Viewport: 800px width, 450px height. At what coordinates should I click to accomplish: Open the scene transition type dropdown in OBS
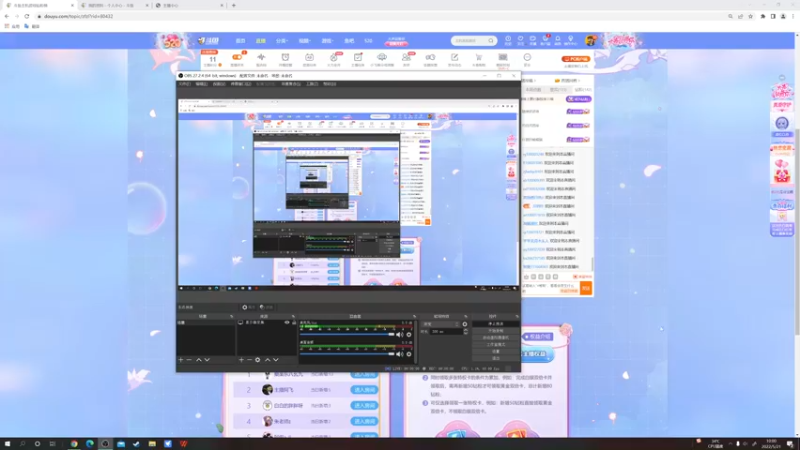point(441,324)
